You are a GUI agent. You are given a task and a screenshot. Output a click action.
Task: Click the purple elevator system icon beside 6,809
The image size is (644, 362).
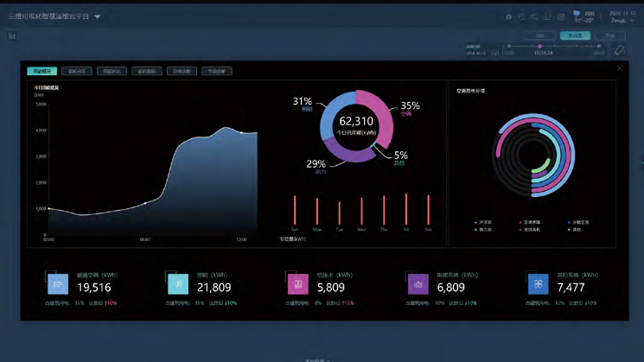[x=419, y=284]
